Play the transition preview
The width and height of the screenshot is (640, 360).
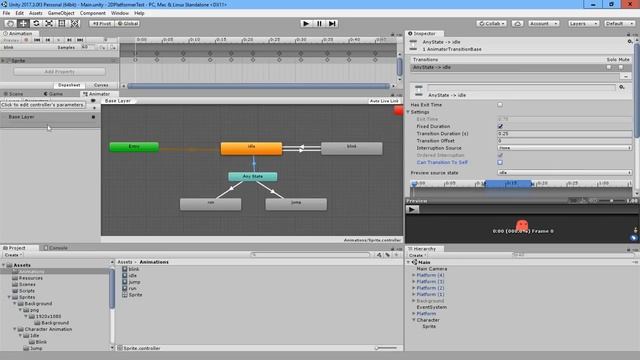click(x=412, y=209)
